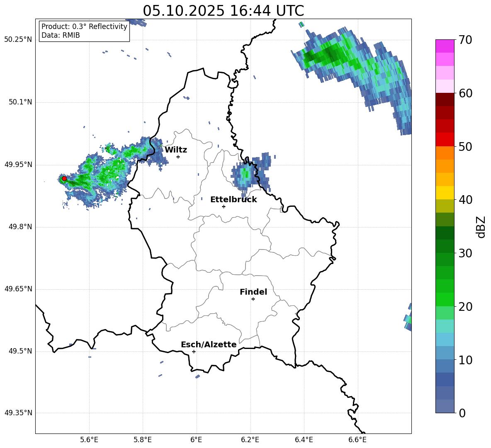Click the 'Product: 0.3° Reflectivity' text
The image size is (491, 448).
coord(84,27)
